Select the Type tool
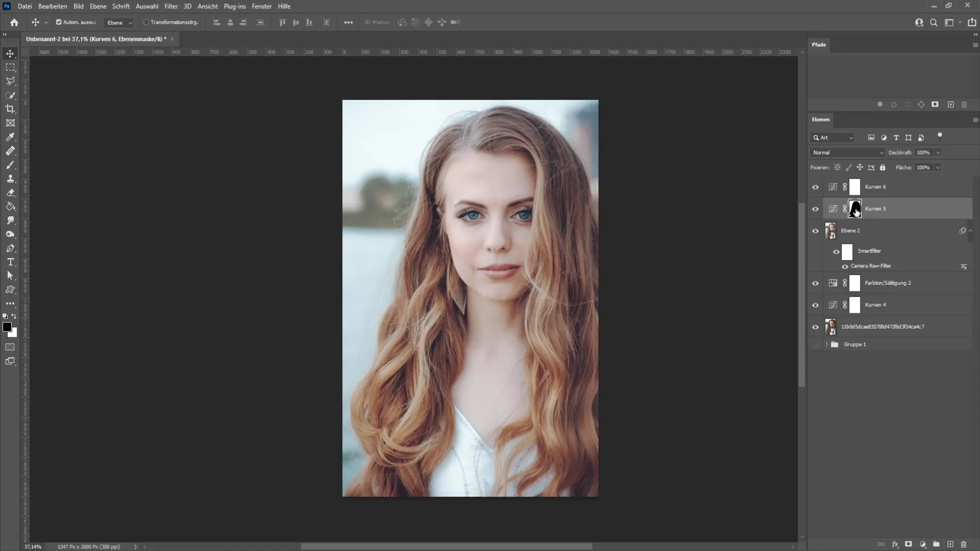980x551 pixels. pos(9,262)
